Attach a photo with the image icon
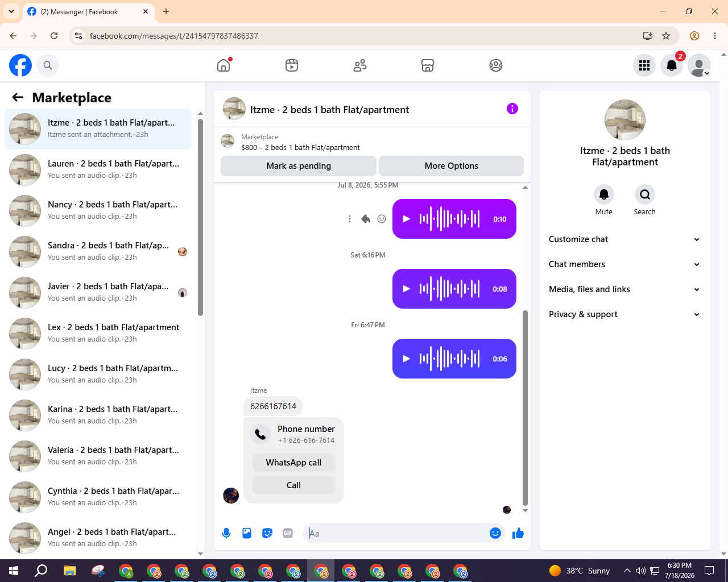The height and width of the screenshot is (582, 728). tap(247, 533)
